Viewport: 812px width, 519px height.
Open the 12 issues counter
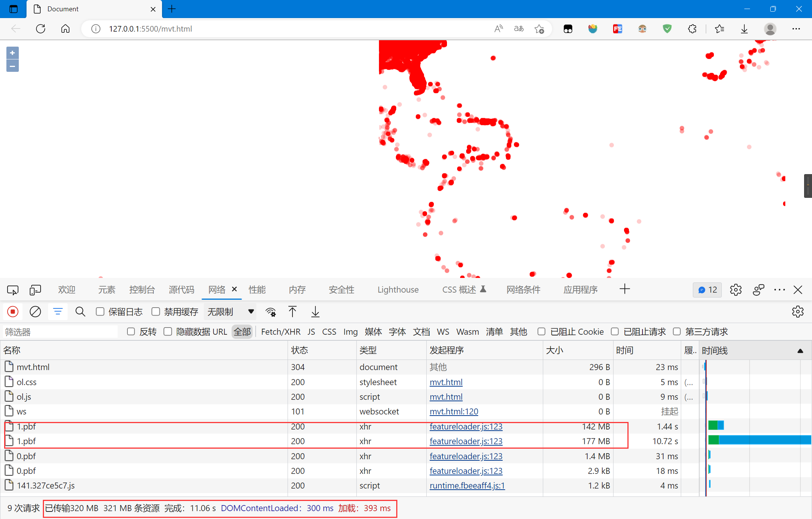coord(707,290)
